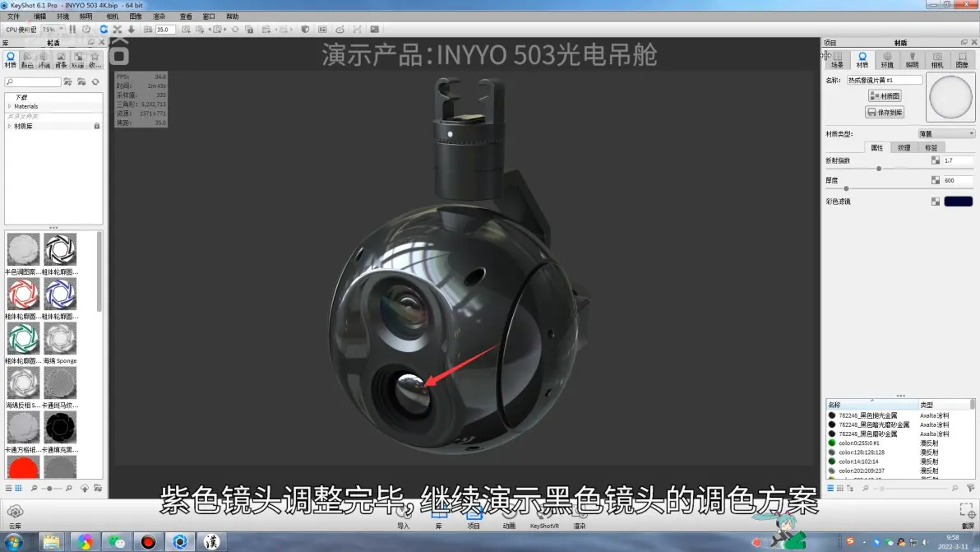
Task: Open the 材质类型 dropdown
Action: (x=946, y=134)
